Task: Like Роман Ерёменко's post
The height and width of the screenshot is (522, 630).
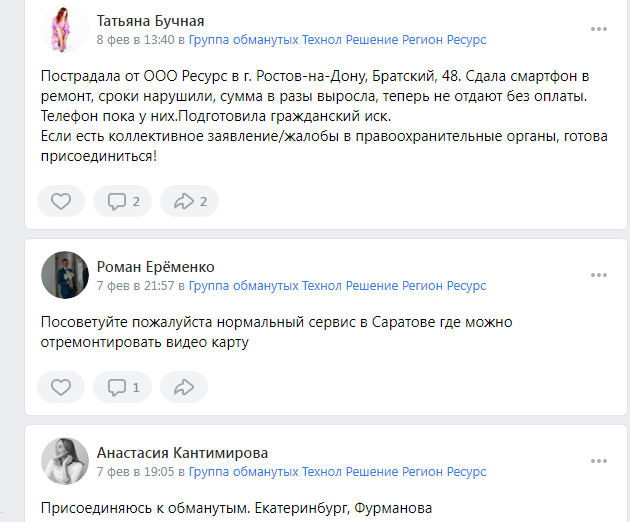Action: pos(61,386)
